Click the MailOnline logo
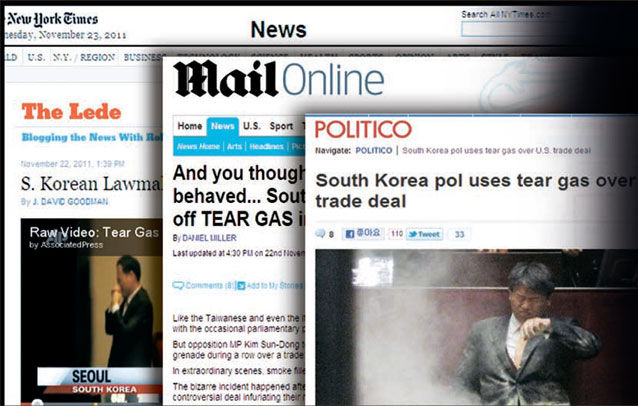 279,79
